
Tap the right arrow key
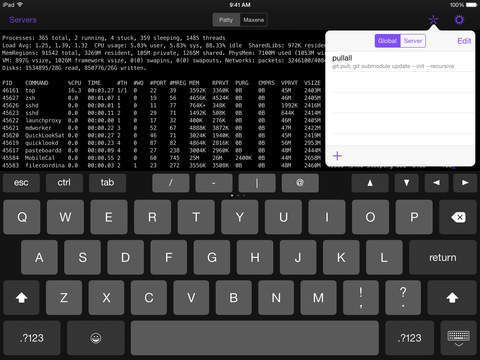pyautogui.click(x=465, y=183)
